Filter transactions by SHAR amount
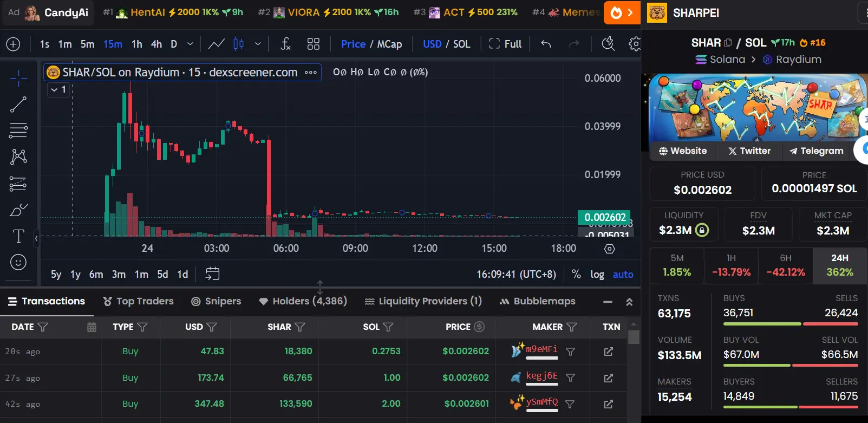 click(x=300, y=327)
